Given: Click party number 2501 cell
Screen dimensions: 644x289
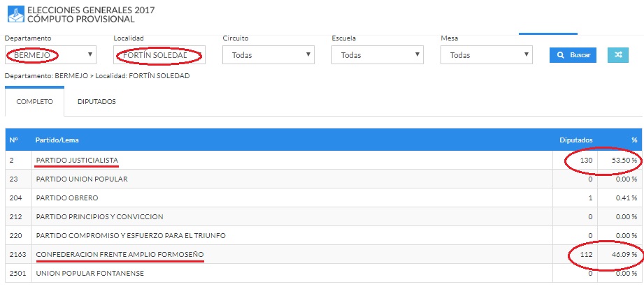Looking at the screenshot, I should (x=18, y=273).
